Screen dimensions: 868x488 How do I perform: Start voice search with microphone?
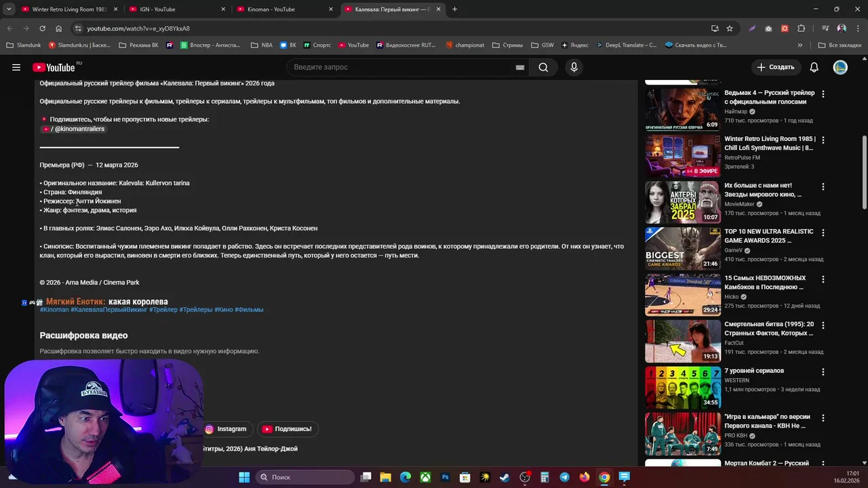pos(574,67)
